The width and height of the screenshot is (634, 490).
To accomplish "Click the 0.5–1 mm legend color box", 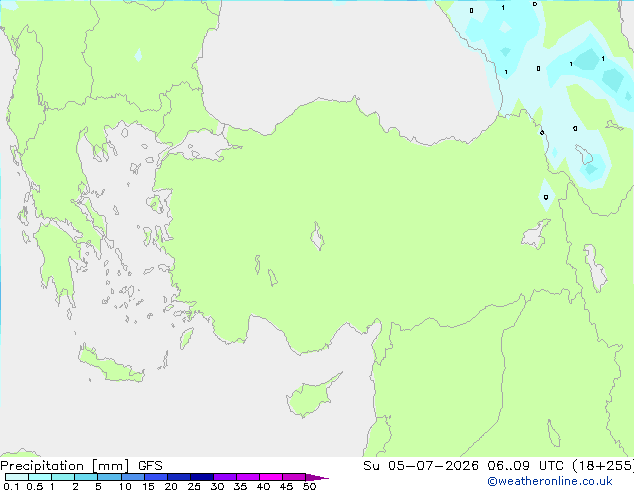I will [40, 477].
